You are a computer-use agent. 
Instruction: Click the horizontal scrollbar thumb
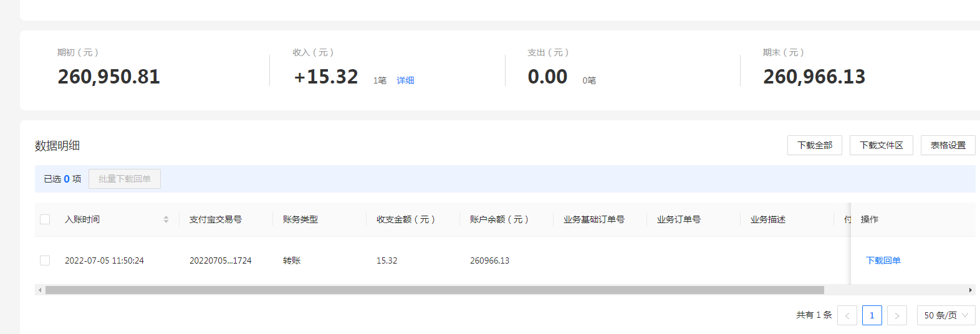tap(435, 290)
